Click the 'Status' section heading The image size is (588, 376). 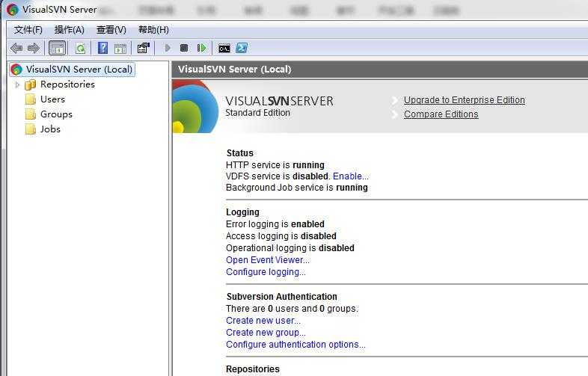(239, 153)
